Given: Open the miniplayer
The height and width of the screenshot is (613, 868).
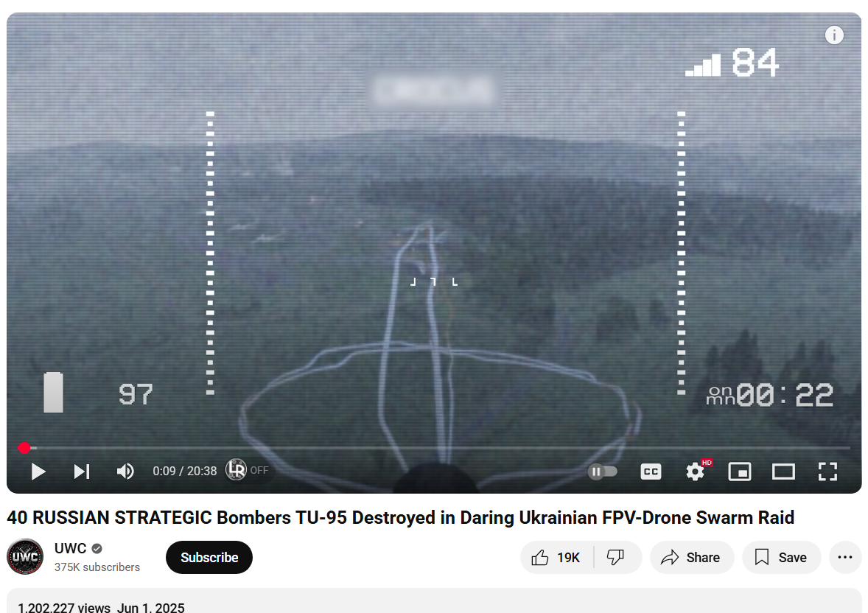Looking at the screenshot, I should click(740, 472).
